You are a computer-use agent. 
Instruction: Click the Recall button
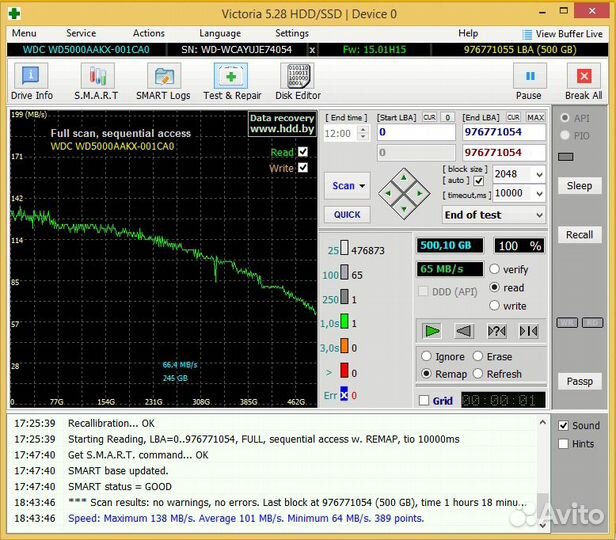point(579,235)
